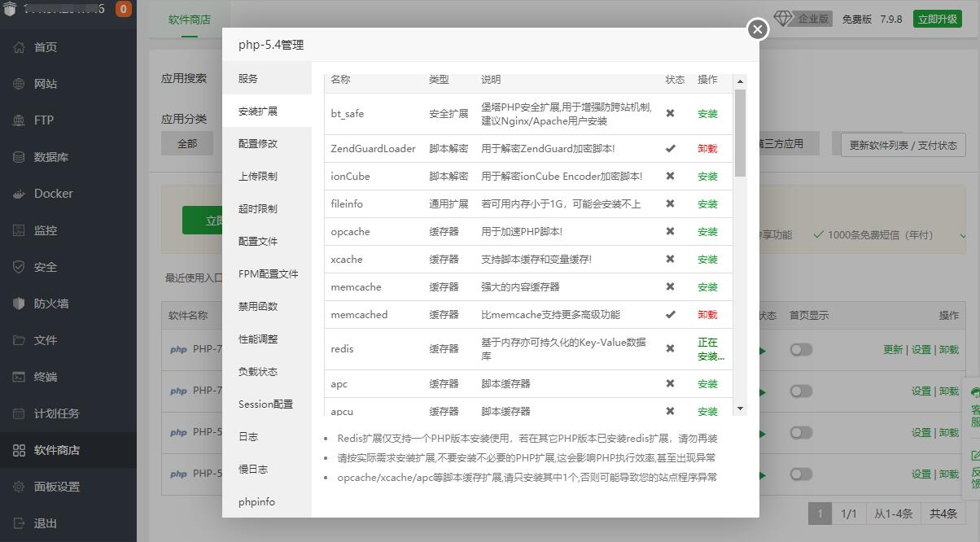Open the 配置修改 tab in dialog
The image size is (980, 542).
pyautogui.click(x=258, y=143)
